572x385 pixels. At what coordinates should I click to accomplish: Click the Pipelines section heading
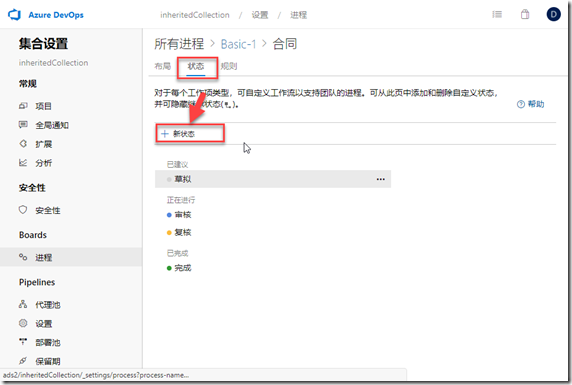(x=37, y=282)
